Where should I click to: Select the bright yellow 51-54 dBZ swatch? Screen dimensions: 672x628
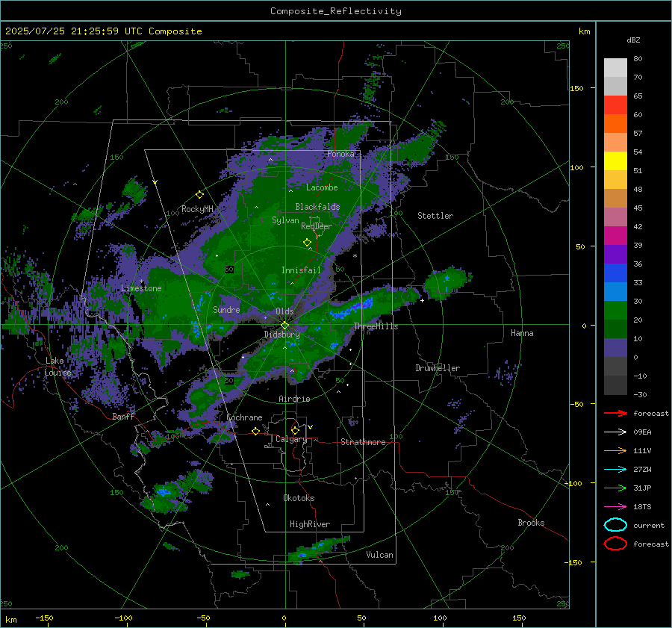[615, 161]
